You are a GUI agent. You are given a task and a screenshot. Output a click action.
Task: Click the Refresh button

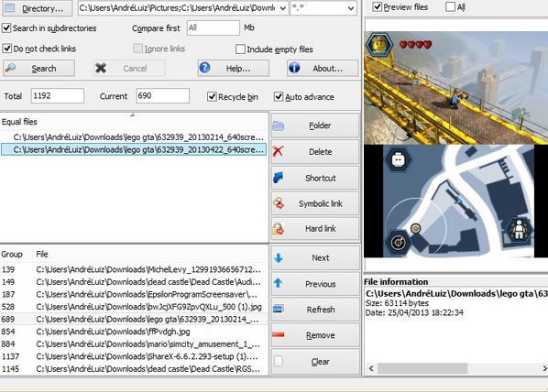315,310
